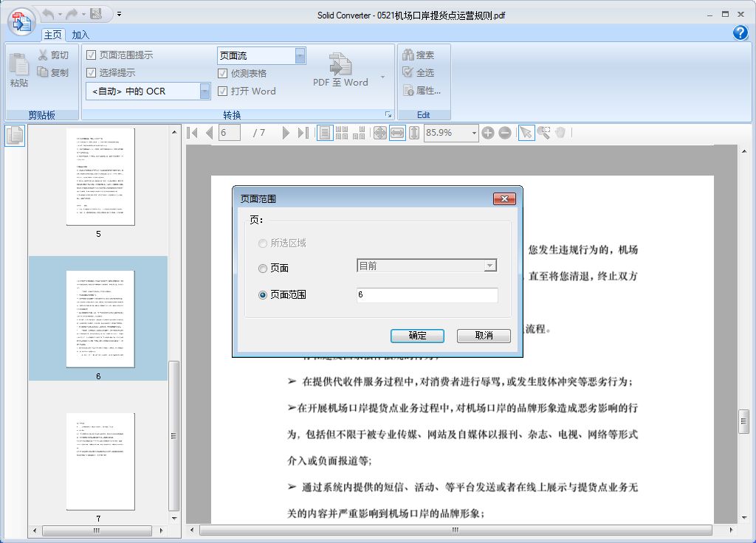Click the PDF 至 Word convert button
The width and height of the screenshot is (756, 543).
(x=340, y=70)
